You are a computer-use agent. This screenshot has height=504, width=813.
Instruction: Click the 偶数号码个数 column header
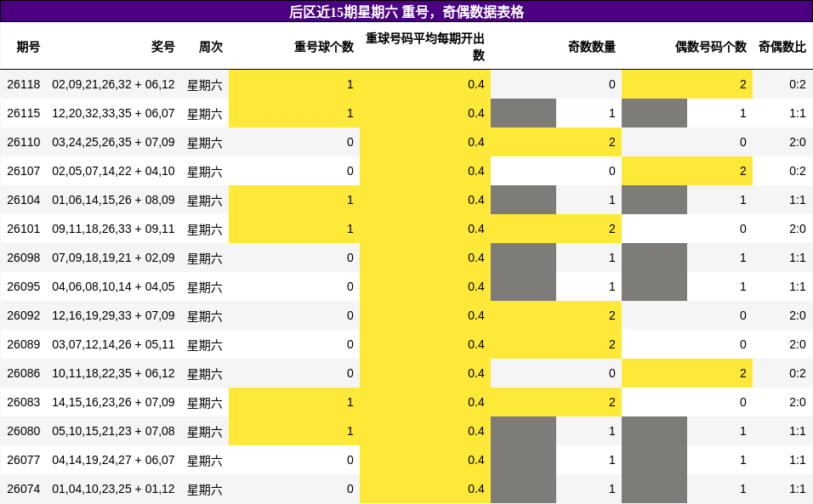pyautogui.click(x=711, y=47)
